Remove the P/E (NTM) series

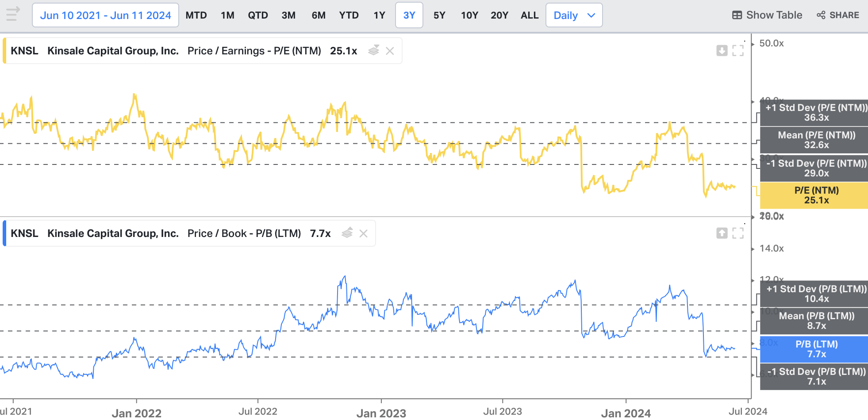point(390,51)
